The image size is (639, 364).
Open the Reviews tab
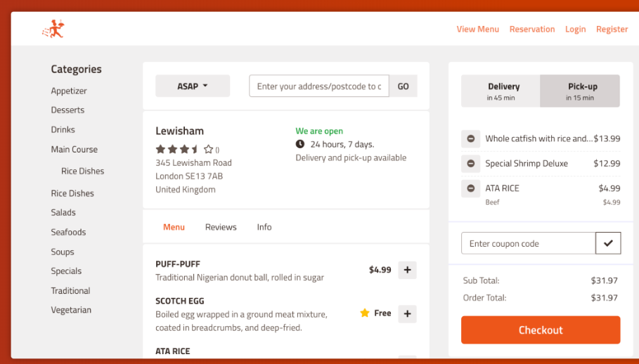221,227
